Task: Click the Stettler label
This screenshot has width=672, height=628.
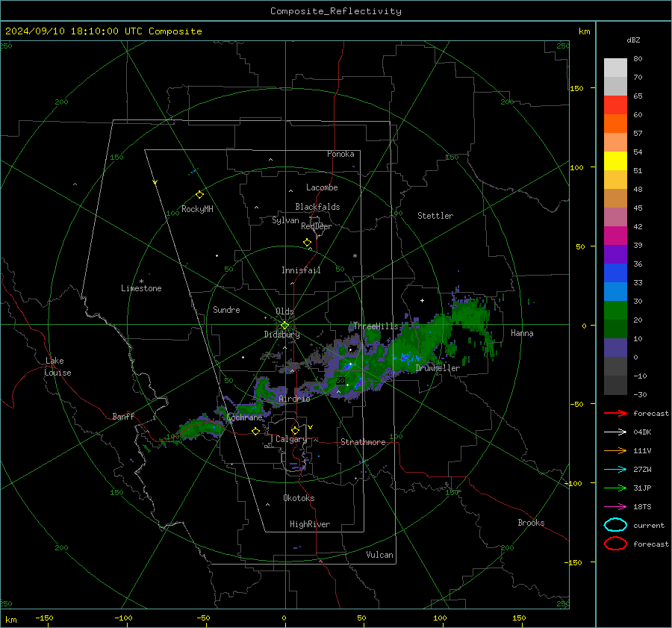Action: (x=435, y=216)
